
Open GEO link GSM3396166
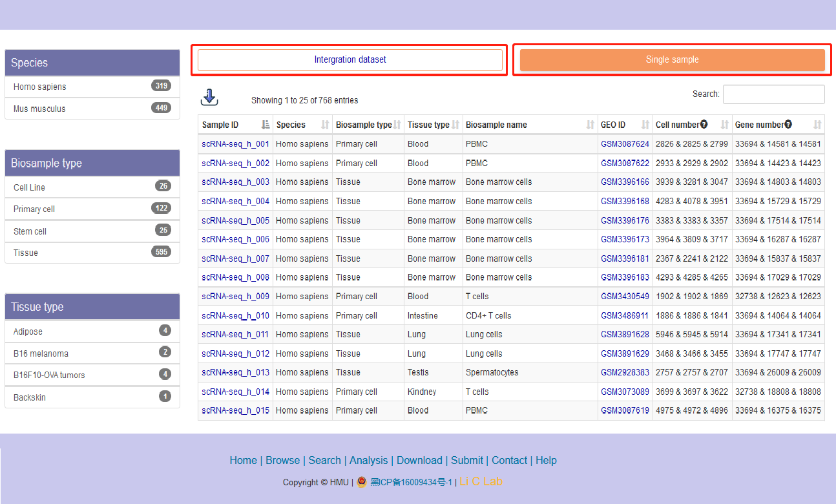click(x=625, y=182)
